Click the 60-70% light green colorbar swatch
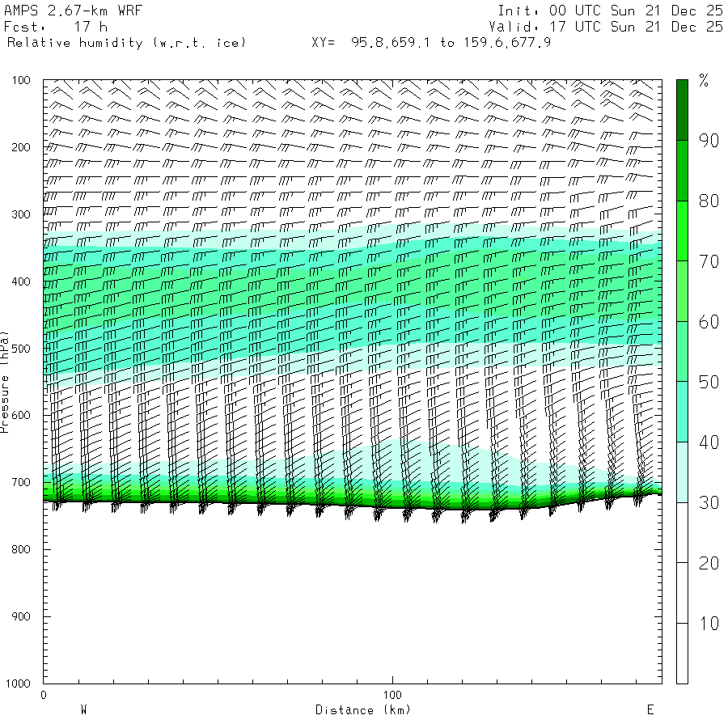Image resolution: width=728 pixels, height=728 pixels. 682,291
